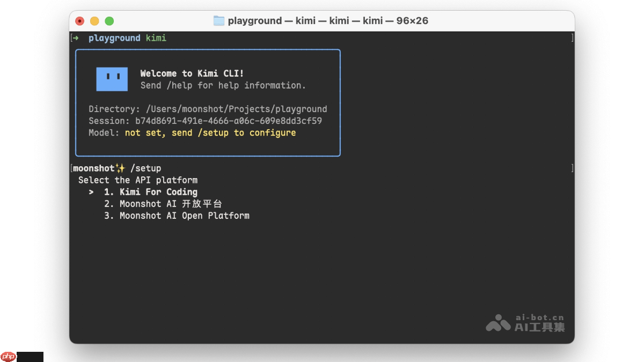Click the Directory path line

point(208,109)
